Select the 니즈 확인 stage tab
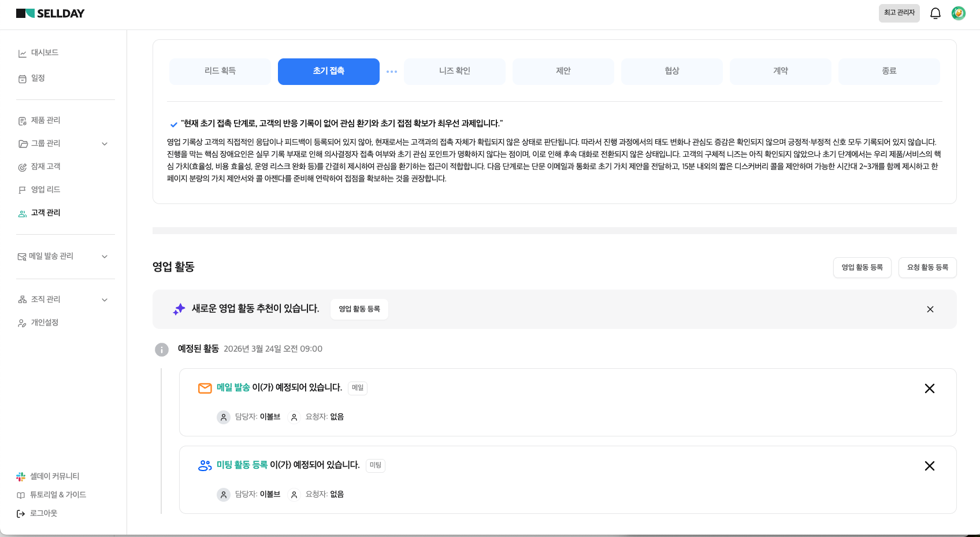 pos(455,72)
